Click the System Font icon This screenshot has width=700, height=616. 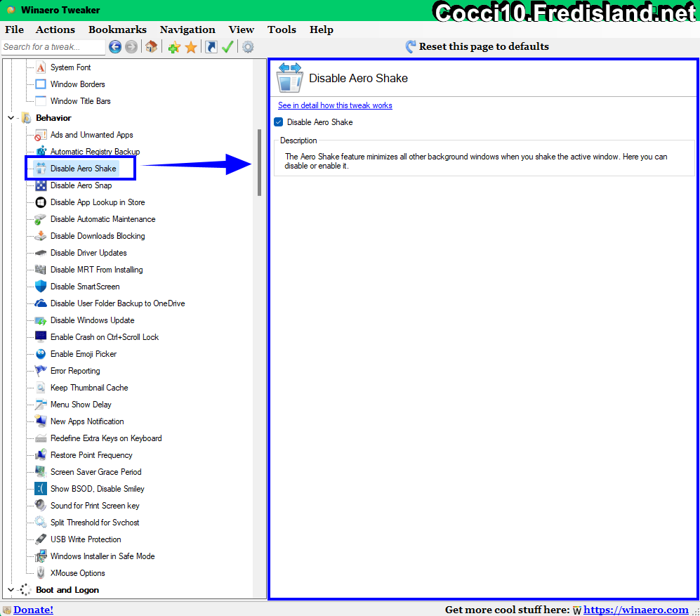41,67
